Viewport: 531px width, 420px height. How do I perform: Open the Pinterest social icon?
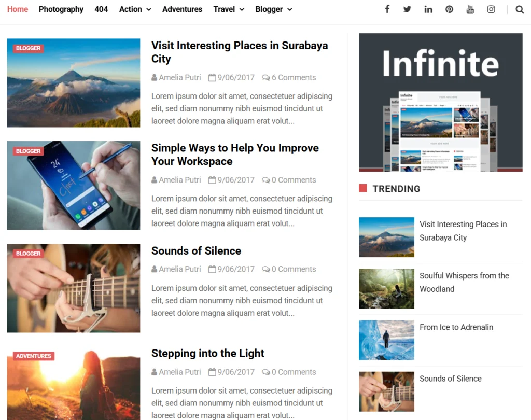[x=449, y=9]
